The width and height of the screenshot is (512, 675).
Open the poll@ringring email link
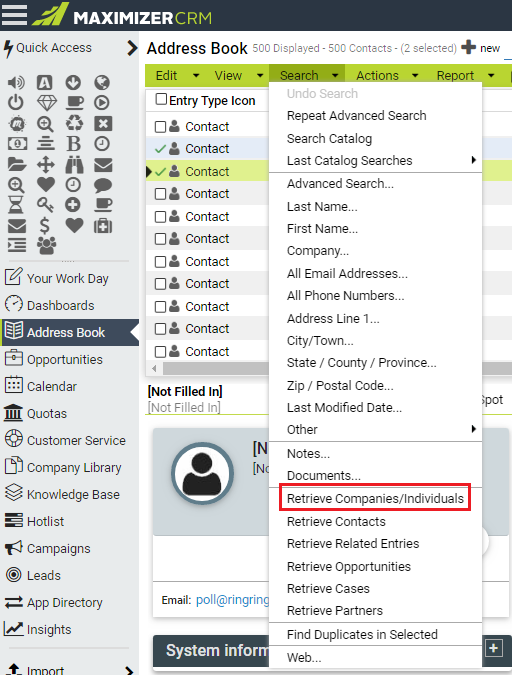pyautogui.click(x=233, y=600)
